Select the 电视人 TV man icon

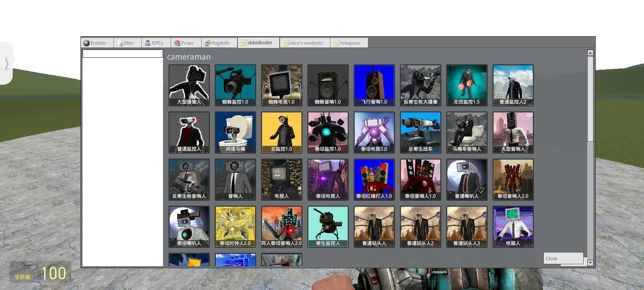[x=282, y=180]
